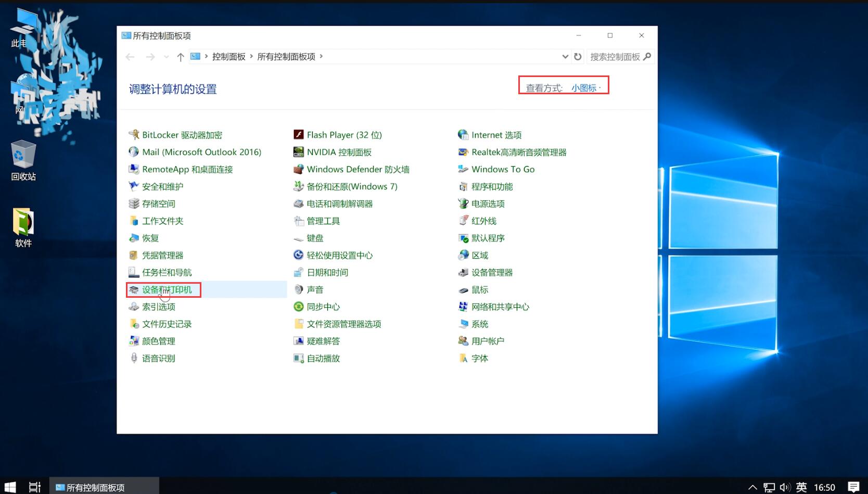The width and height of the screenshot is (868, 494).
Task: Open the 恢复 icon
Action: click(134, 238)
